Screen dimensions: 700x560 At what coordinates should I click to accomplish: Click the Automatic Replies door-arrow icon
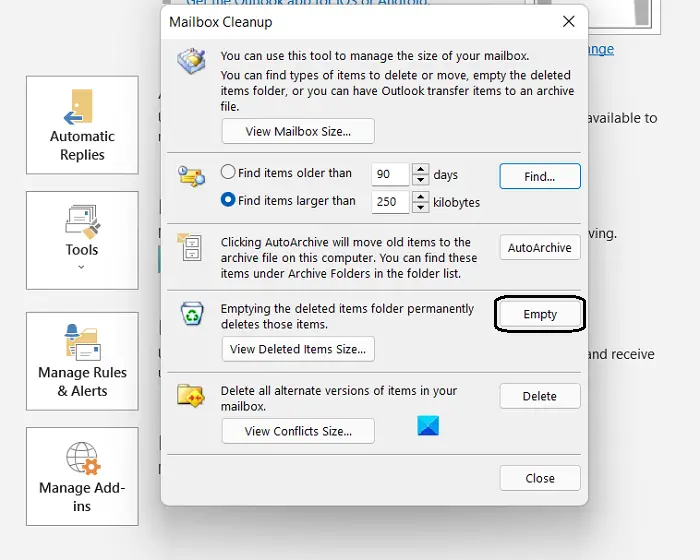[79, 106]
